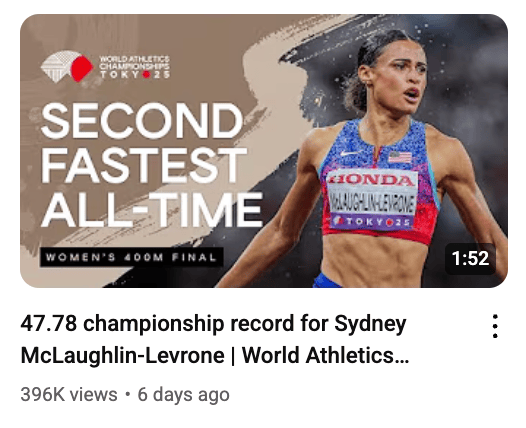
Task: Click the 6 days ago upload date
Action: pos(183,394)
